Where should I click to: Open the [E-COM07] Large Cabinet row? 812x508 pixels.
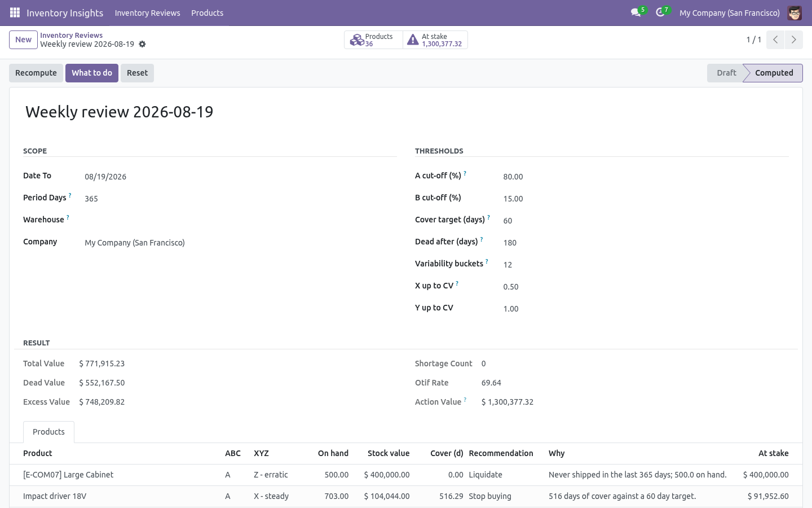coord(406,475)
